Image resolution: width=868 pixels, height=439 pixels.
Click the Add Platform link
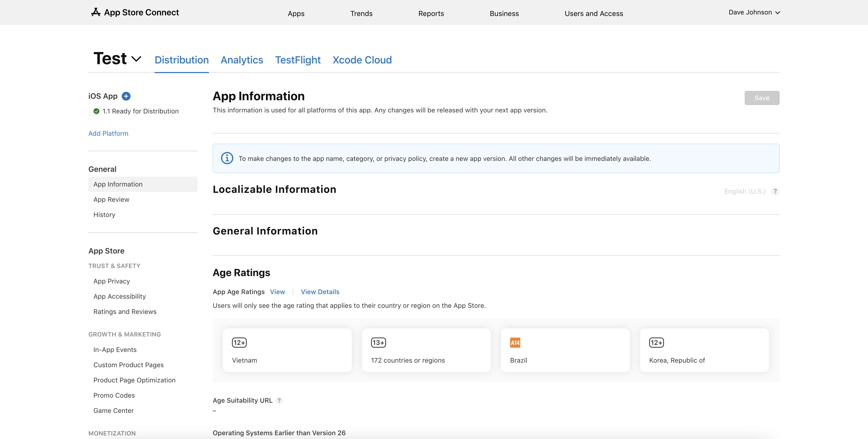(x=108, y=133)
